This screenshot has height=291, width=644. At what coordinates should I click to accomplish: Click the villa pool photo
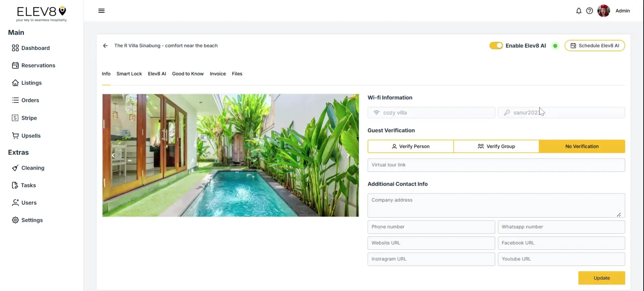point(230,155)
